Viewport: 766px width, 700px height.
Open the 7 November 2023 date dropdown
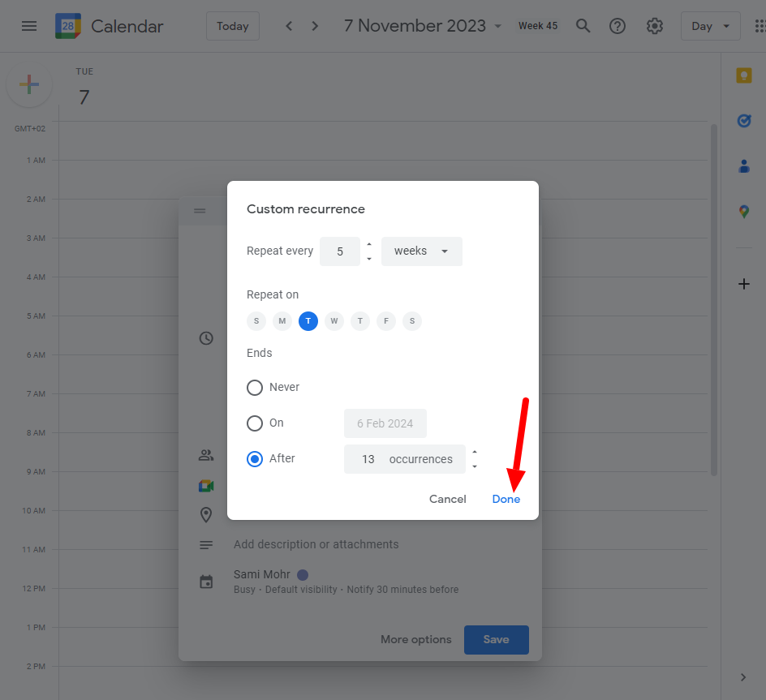click(x=422, y=25)
